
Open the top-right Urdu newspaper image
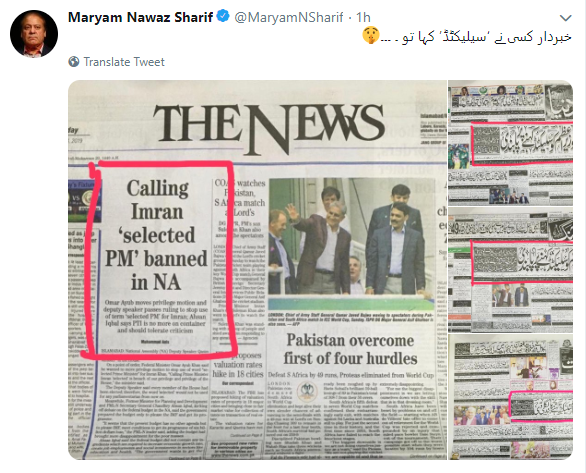click(511, 143)
